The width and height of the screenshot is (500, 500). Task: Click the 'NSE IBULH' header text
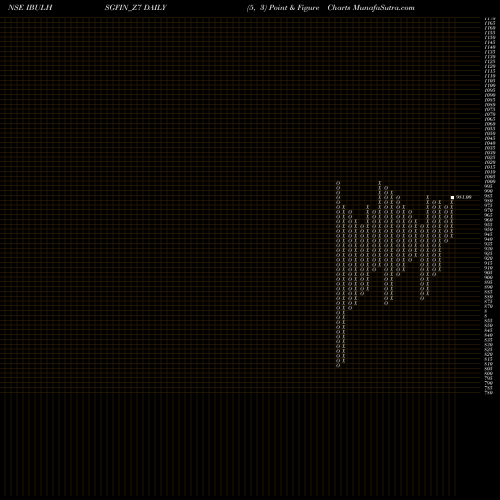coord(30,8)
